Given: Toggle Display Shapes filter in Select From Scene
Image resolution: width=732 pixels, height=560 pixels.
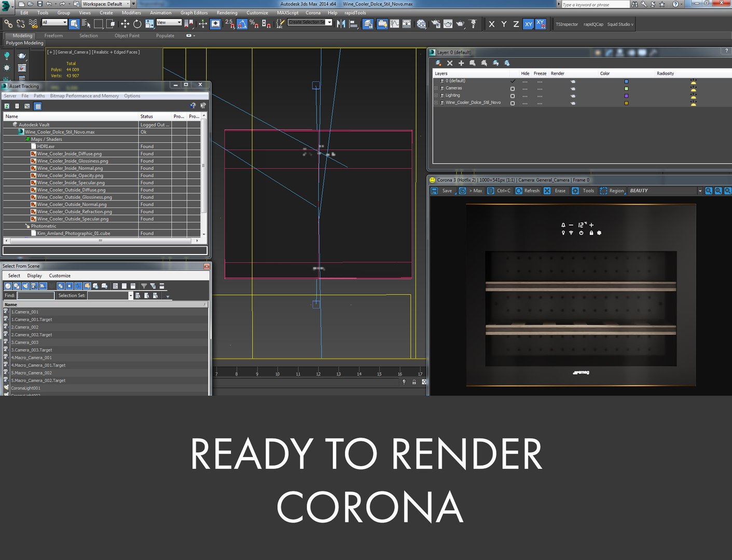Looking at the screenshot, I should [17, 286].
